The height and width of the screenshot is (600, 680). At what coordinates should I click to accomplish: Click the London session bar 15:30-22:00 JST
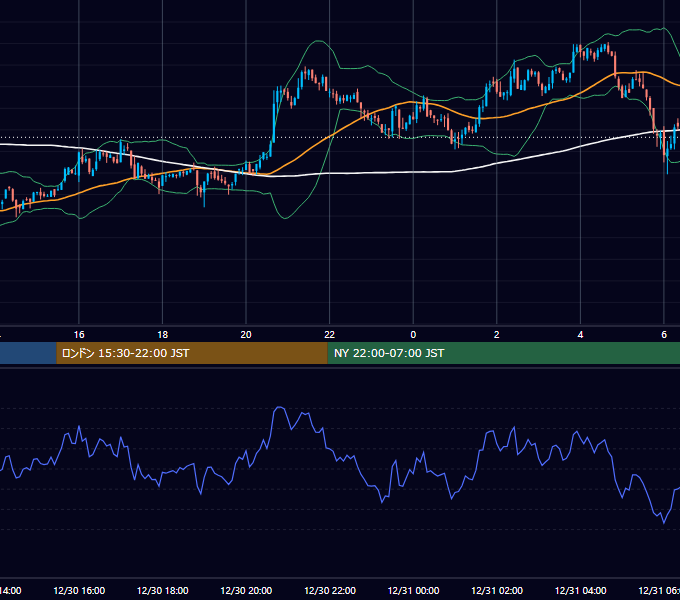click(192, 353)
